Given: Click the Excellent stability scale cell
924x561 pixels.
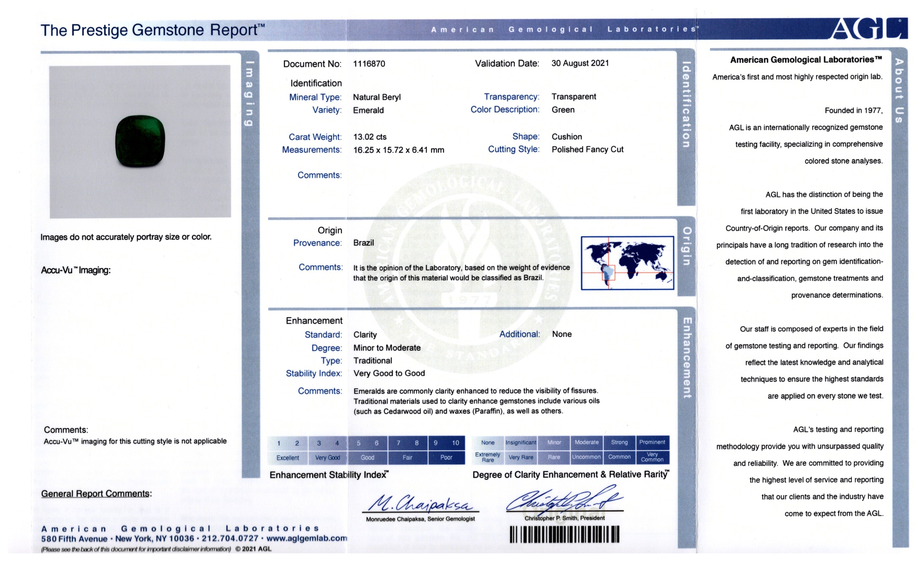Looking at the screenshot, I should [x=288, y=458].
